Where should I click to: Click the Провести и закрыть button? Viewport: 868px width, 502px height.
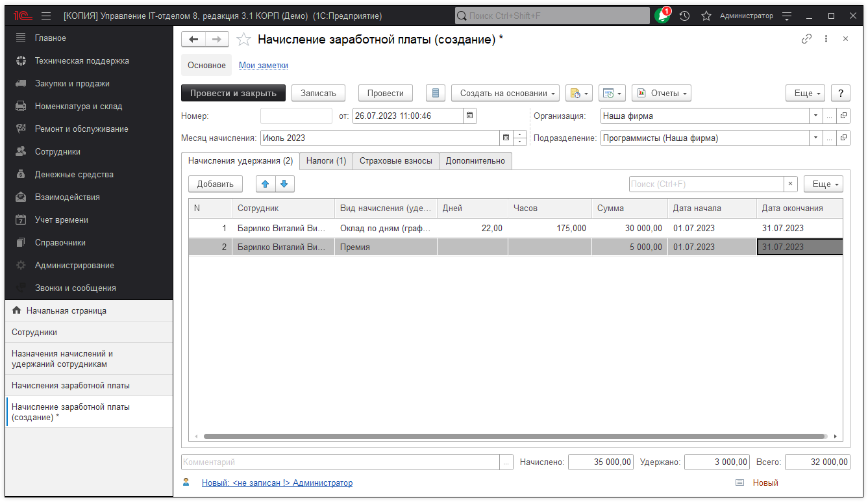pyautogui.click(x=234, y=93)
